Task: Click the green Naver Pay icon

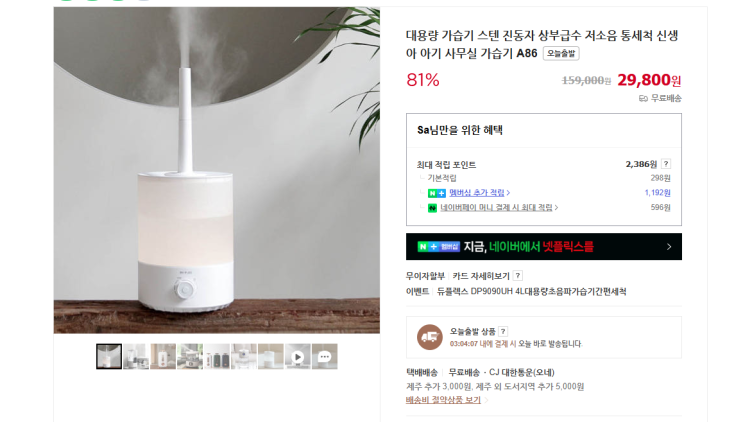Action: [x=432, y=207]
